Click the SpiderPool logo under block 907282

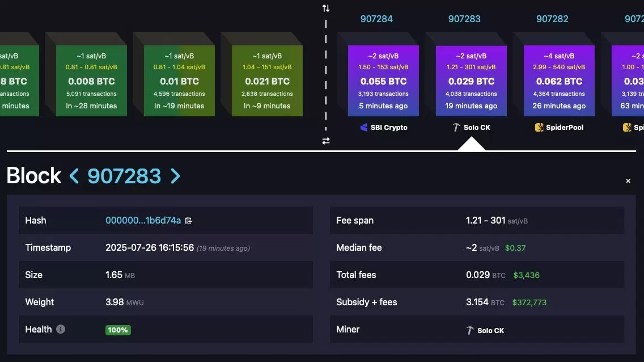[539, 127]
